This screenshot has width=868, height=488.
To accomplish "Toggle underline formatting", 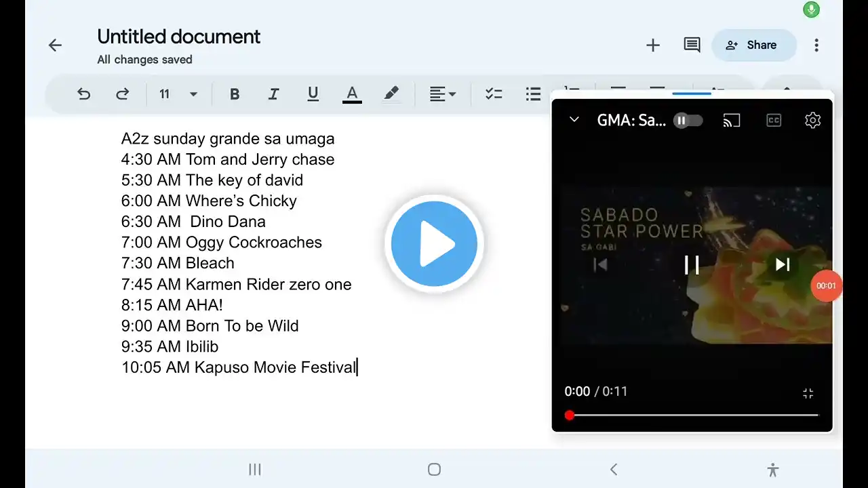I will click(x=313, y=94).
